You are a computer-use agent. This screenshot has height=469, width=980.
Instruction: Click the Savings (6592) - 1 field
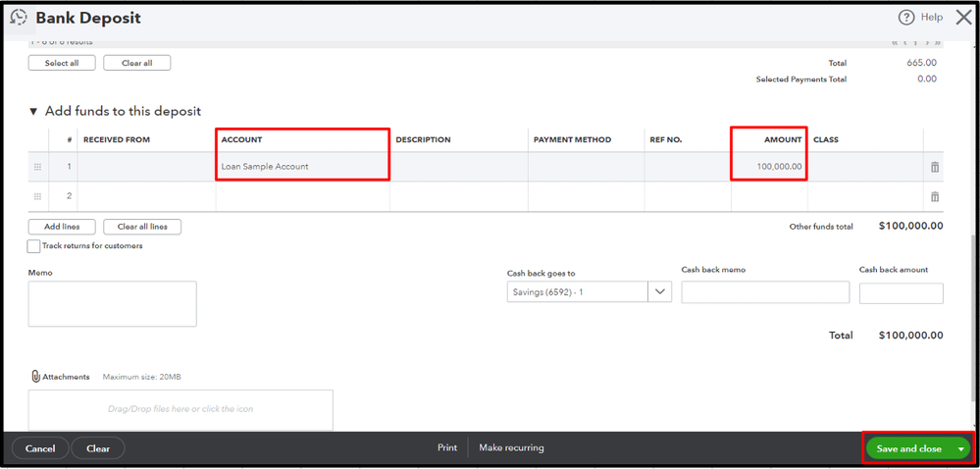[x=578, y=292]
